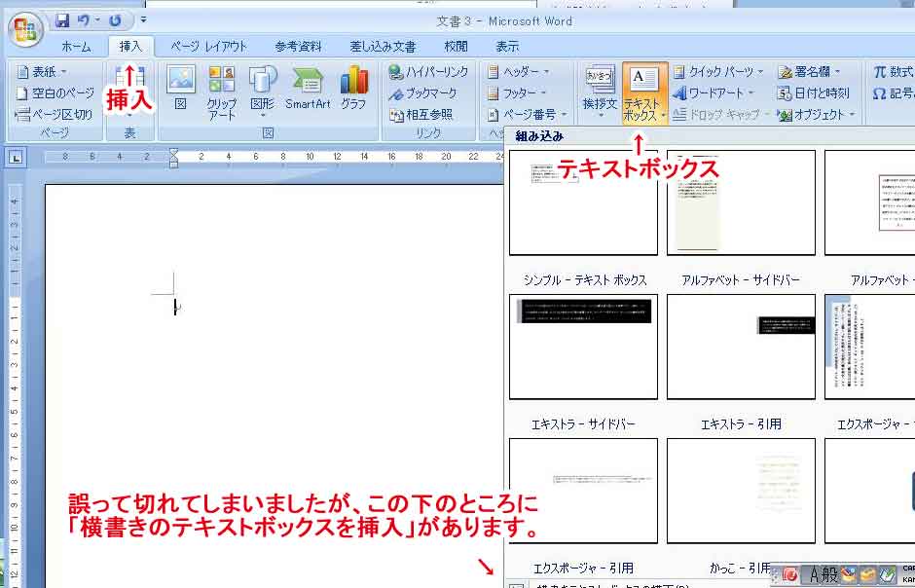Choose the エキストラ - 引用 thumbnail
The width and height of the screenshot is (915, 588).
point(741,347)
